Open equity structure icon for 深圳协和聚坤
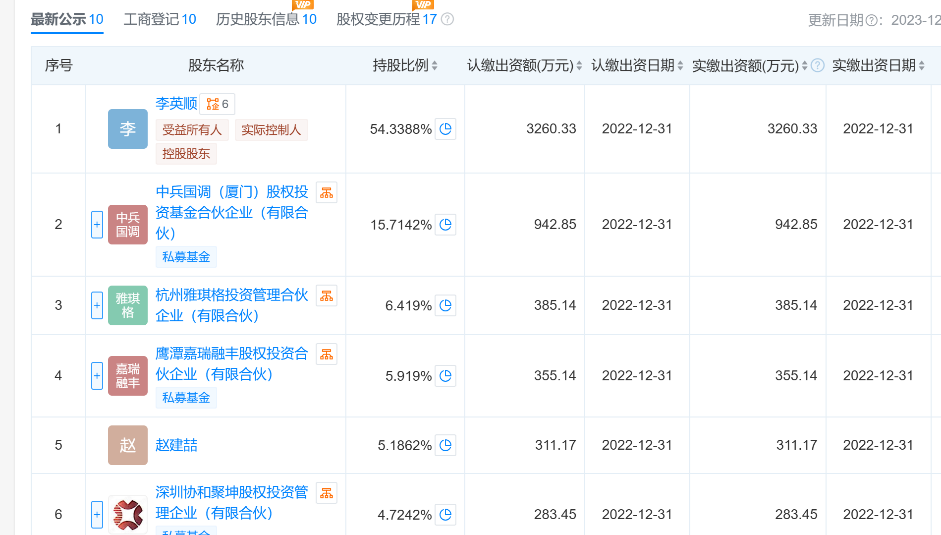This screenshot has width=941, height=535. coord(326,493)
